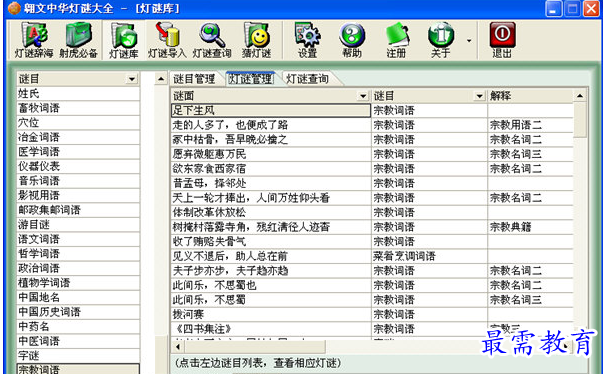The image size is (603, 374).
Task: Click the 解释 column header
Action: (x=530, y=96)
